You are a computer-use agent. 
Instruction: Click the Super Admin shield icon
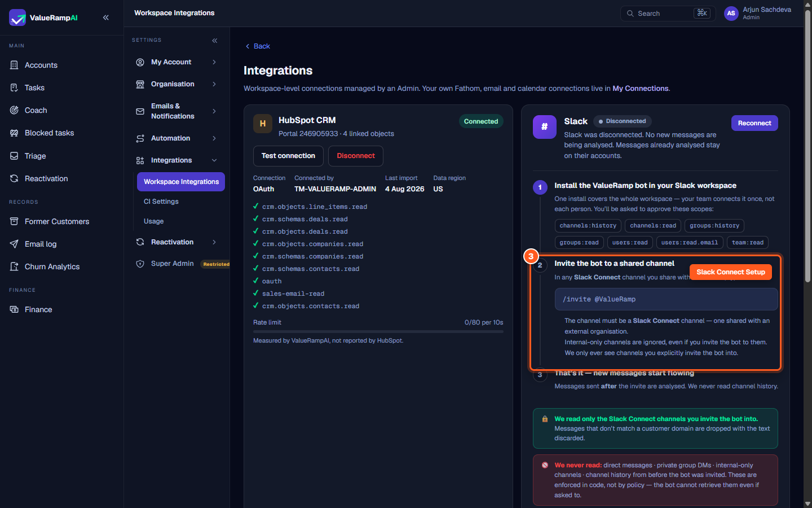[140, 264]
